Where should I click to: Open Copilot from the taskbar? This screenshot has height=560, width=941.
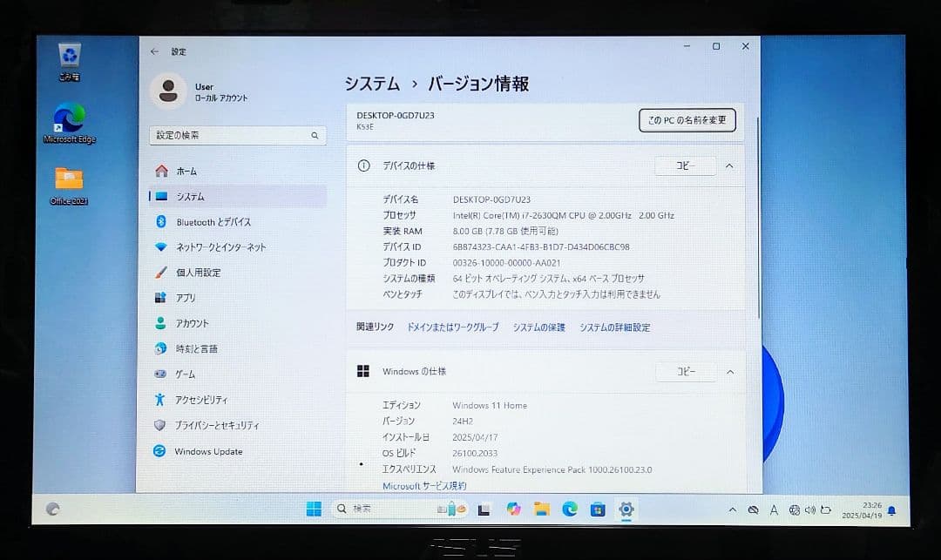[x=513, y=509]
